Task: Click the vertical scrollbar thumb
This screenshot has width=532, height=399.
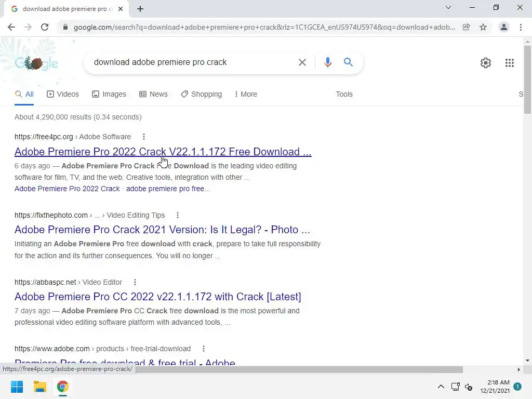Action: [527, 79]
